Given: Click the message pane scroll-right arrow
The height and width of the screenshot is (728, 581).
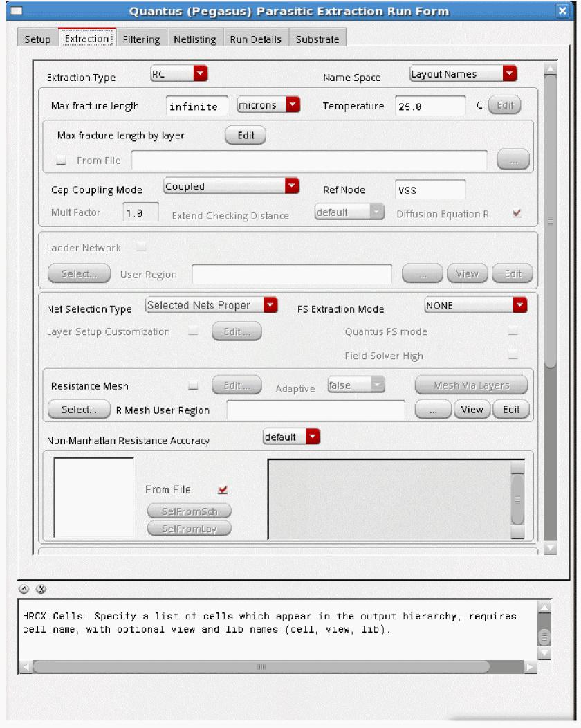Looking at the screenshot, I should pyautogui.click(x=530, y=667).
